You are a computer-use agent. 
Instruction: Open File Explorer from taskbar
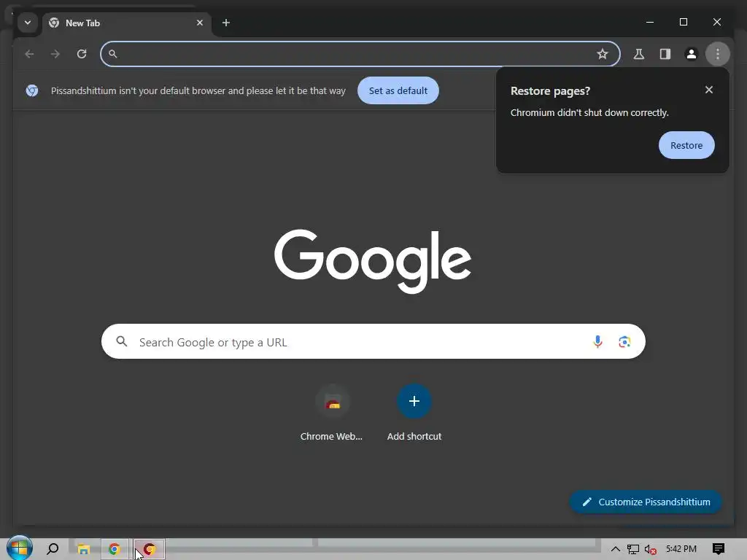point(83,549)
